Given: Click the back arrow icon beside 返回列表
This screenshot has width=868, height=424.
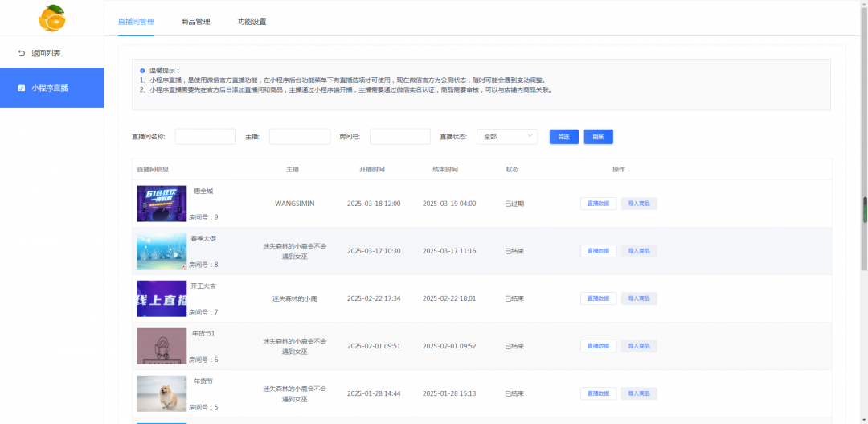Looking at the screenshot, I should (x=22, y=53).
